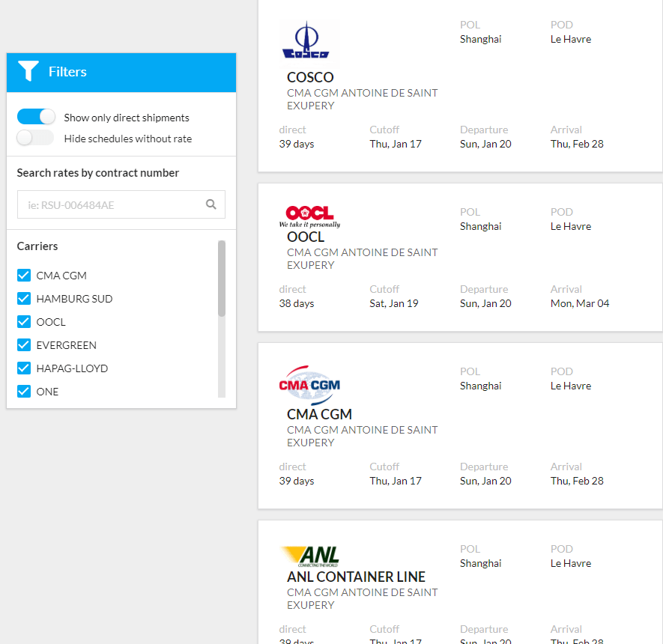The height and width of the screenshot is (644, 663).
Task: Uncheck the CMA CGM carrier checkbox
Action: [x=24, y=275]
